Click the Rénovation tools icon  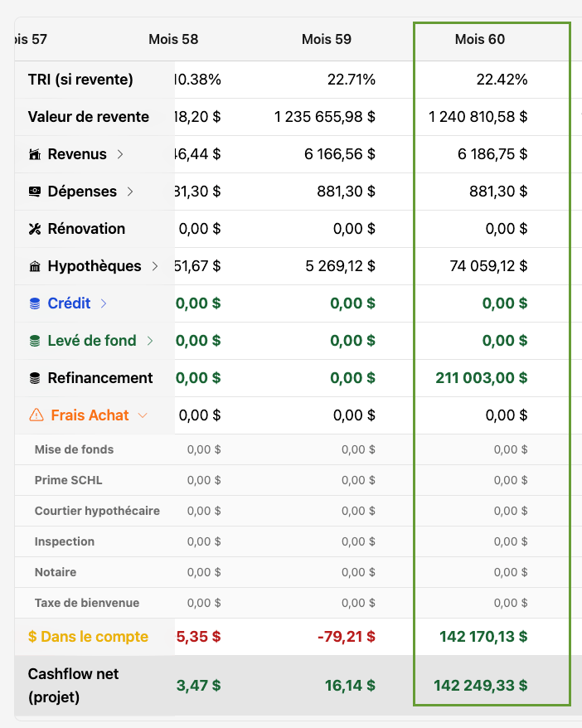click(x=35, y=229)
